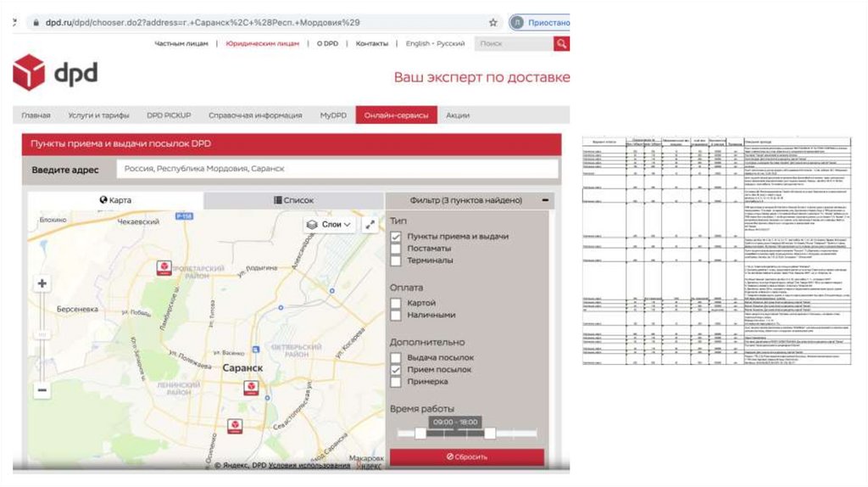Collapse the filter panel with minus
Image resolution: width=868 pixels, height=487 pixels.
[x=546, y=201]
